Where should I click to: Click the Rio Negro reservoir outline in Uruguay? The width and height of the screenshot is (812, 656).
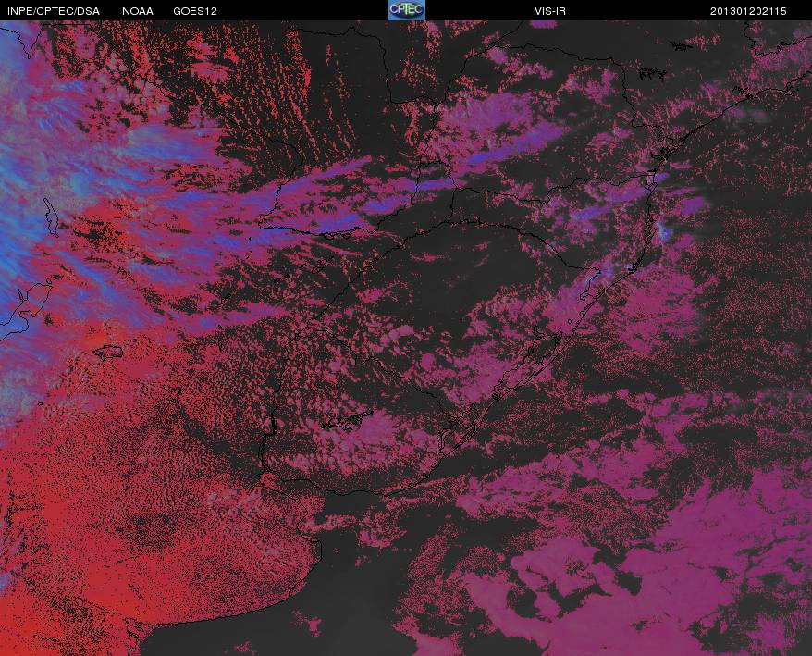[348, 421]
